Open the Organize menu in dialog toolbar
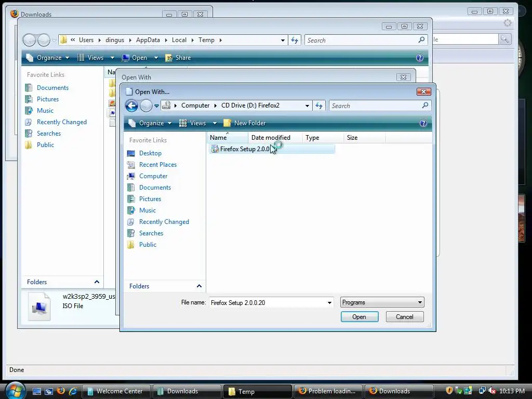Viewport: 532px width, 399px height. pyautogui.click(x=150, y=123)
